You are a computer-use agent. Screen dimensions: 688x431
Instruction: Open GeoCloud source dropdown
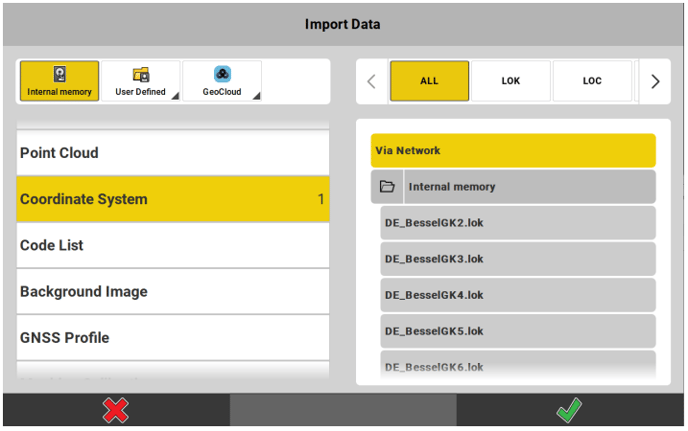coord(222,81)
